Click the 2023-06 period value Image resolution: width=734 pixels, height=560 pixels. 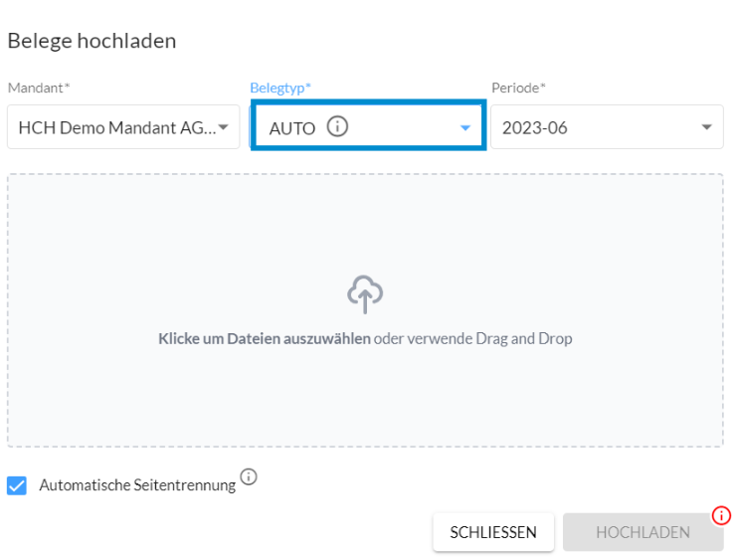coord(534,128)
